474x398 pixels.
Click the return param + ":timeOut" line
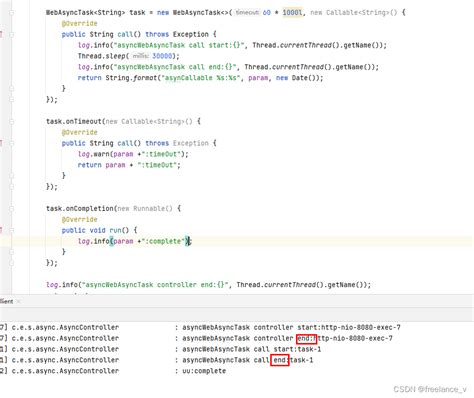click(129, 165)
